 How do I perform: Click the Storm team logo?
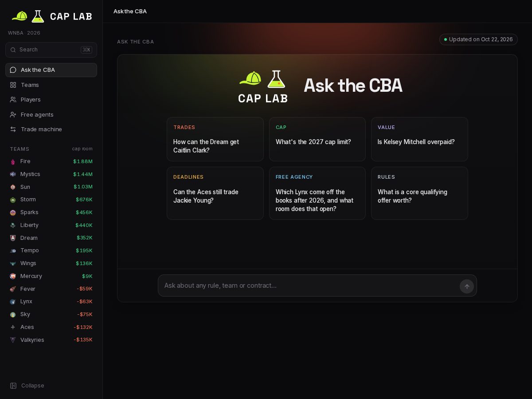coord(13,200)
